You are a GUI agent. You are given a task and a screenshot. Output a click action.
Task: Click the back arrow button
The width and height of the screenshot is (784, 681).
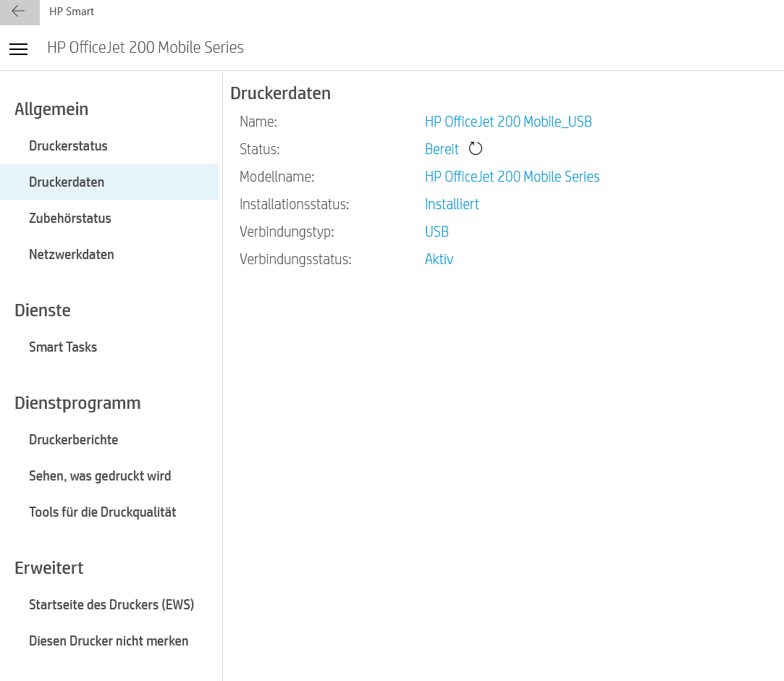click(x=19, y=12)
